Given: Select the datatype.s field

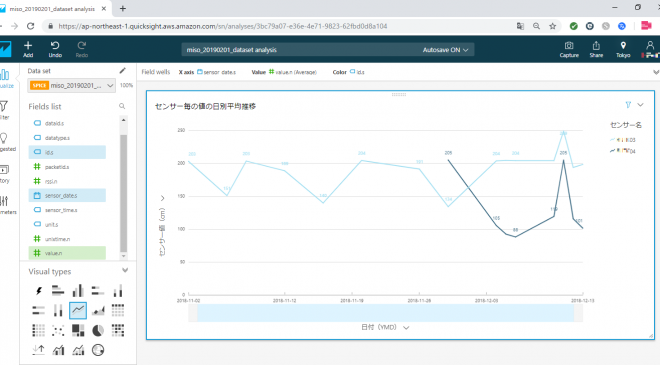Looking at the screenshot, I should click(67, 138).
